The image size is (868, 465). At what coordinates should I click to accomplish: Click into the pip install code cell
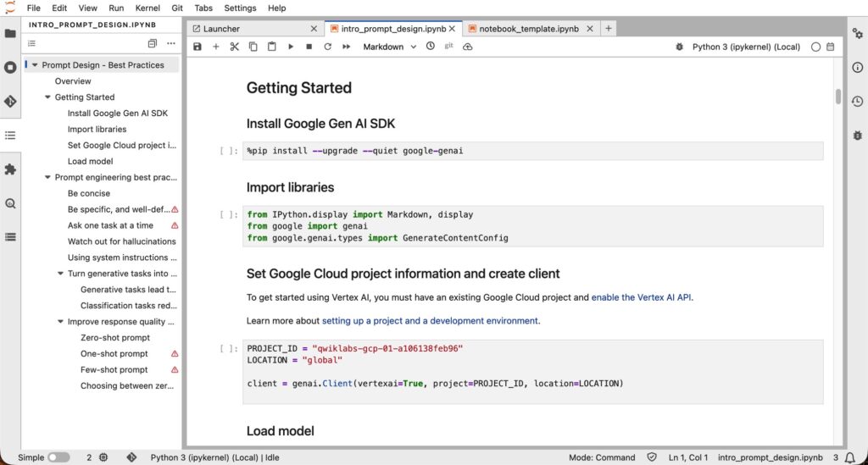[x=532, y=151]
